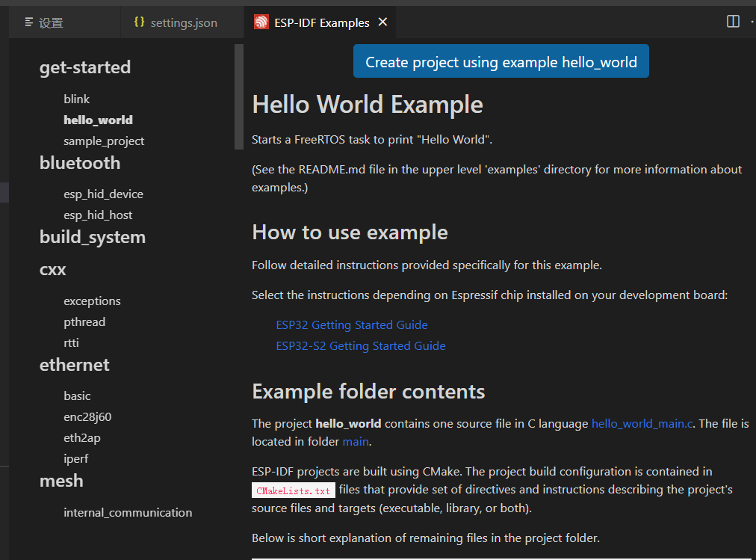Click the examples list scrollbar thumb
The height and width of the screenshot is (560, 756).
tap(238, 97)
